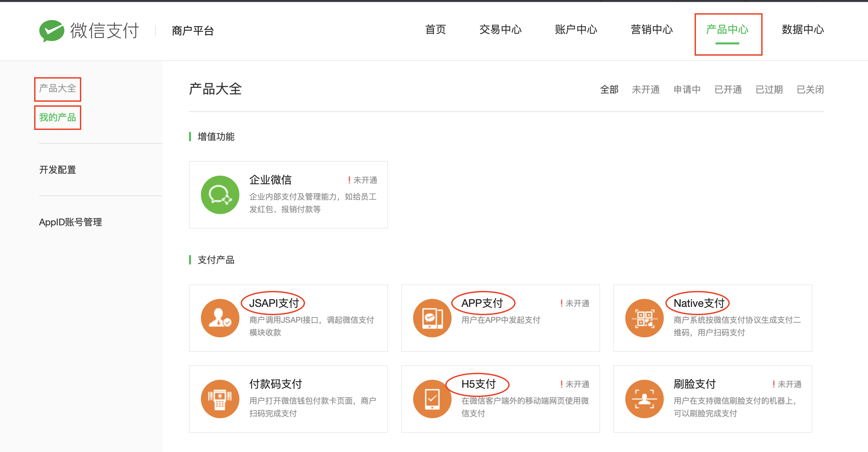The width and height of the screenshot is (868, 452).
Task: Click the WeChat Pay green logo icon
Action: pyautogui.click(x=51, y=30)
